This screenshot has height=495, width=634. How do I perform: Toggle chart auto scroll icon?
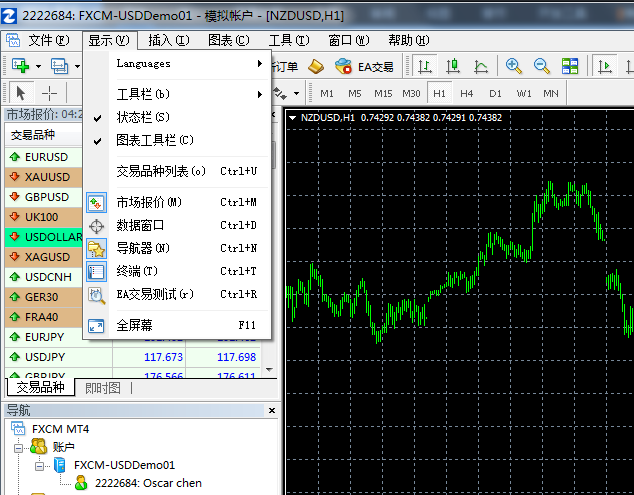pyautogui.click(x=604, y=66)
